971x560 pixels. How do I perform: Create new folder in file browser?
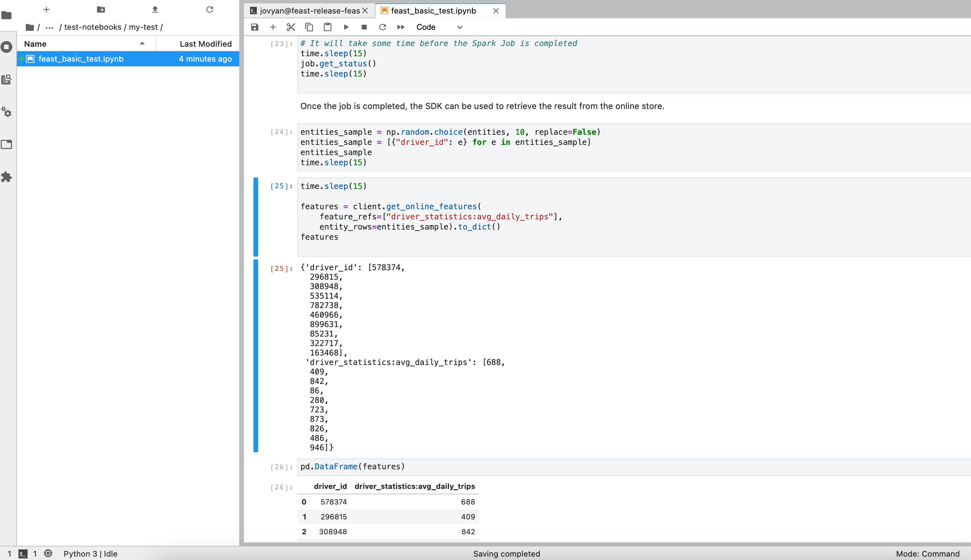coord(101,9)
